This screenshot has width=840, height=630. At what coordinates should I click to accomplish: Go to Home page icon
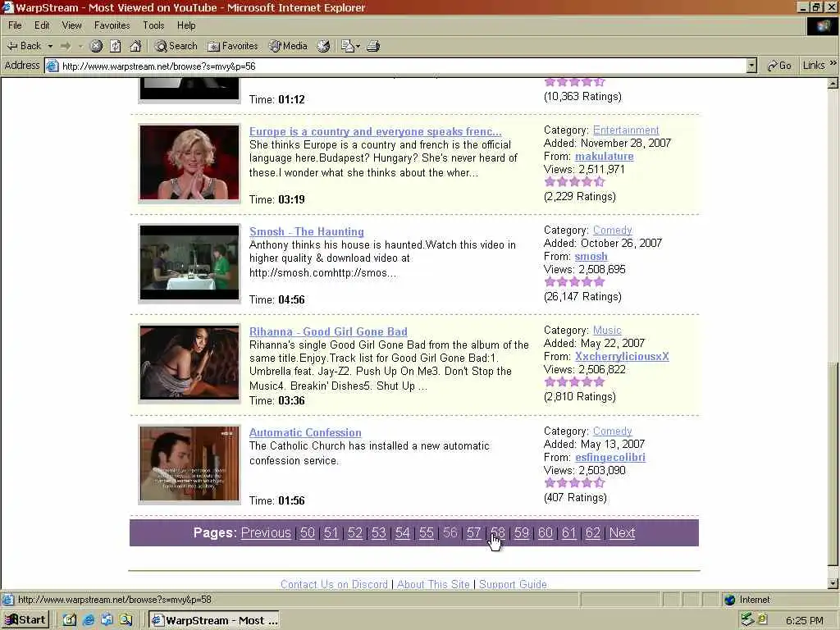[135, 46]
